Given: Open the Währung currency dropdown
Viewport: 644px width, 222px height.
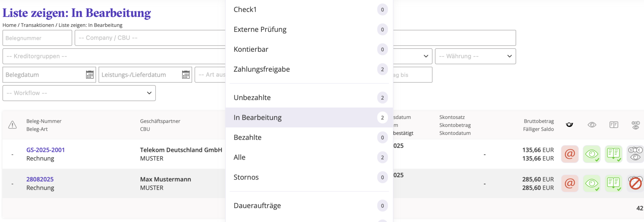Looking at the screenshot, I should coord(475,56).
